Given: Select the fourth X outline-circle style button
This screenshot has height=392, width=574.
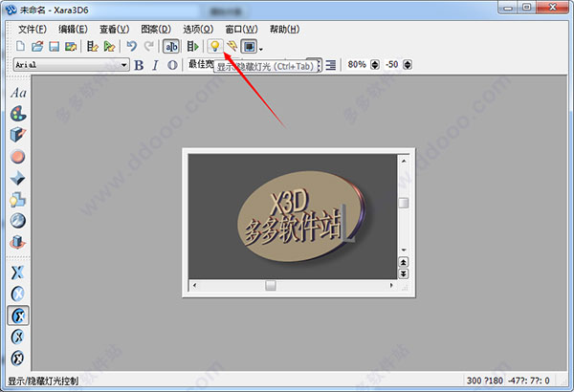Looking at the screenshot, I should 17,337.
